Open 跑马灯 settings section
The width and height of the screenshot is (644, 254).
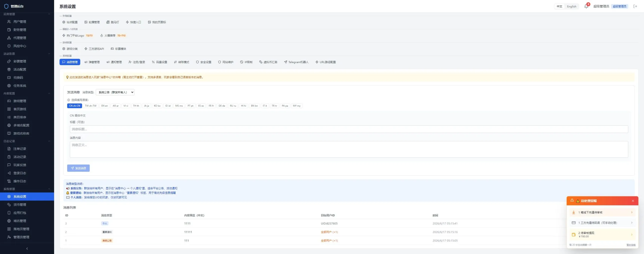pos(113,22)
